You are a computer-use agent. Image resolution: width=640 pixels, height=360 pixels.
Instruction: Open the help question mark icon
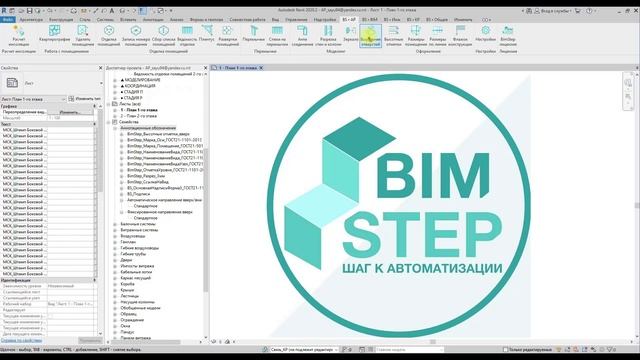(x=589, y=11)
